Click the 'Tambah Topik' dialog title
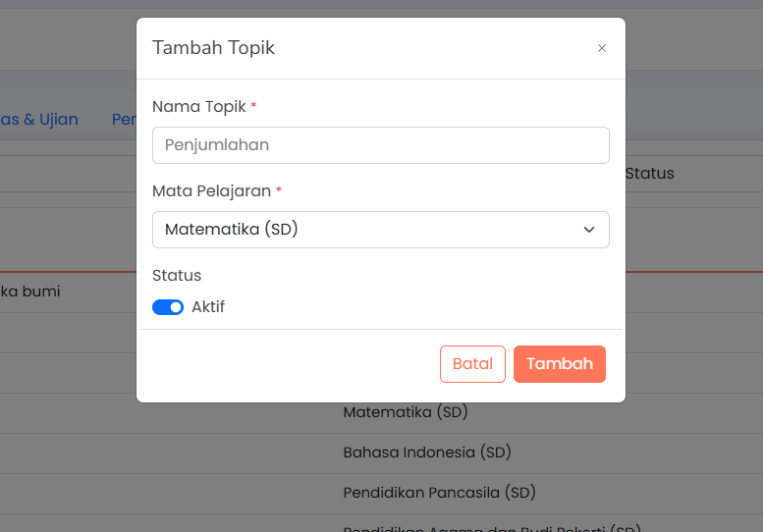The height and width of the screenshot is (532, 763). coord(213,48)
